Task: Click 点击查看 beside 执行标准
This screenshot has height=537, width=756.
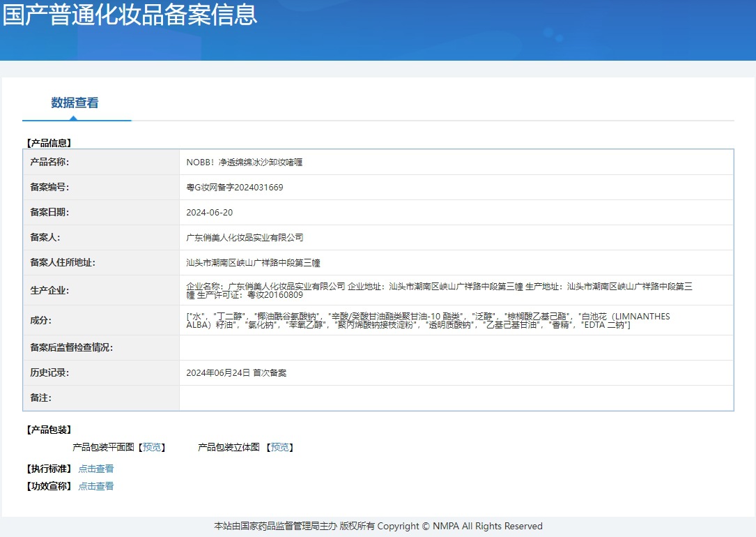Action: click(96, 469)
